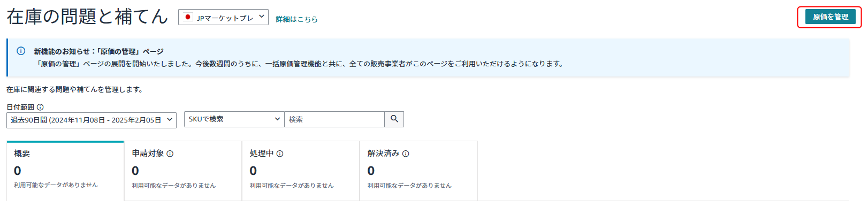
Task: Open the 過去90日間 date range dropdown
Action: point(92,120)
